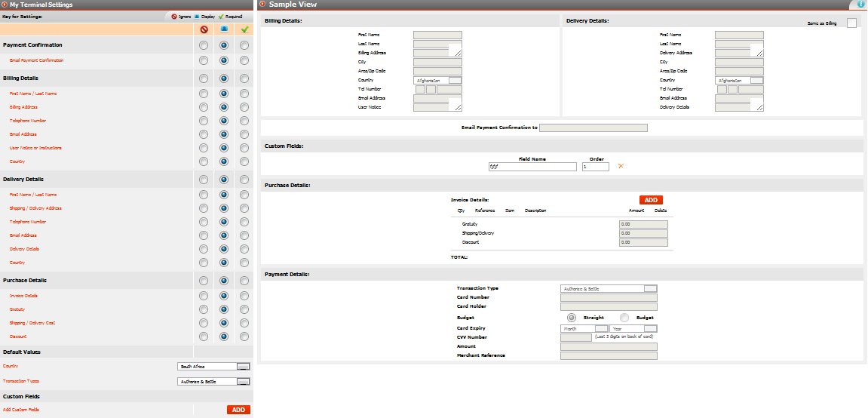This screenshot has height=418, width=868.
Task: Delete the custom field with the orange X
Action: [621, 166]
